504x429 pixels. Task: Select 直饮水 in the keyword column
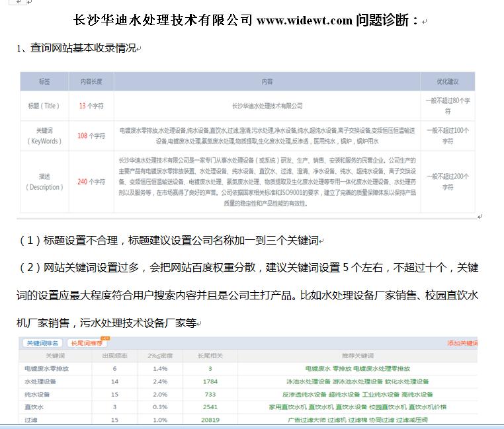pos(33,407)
